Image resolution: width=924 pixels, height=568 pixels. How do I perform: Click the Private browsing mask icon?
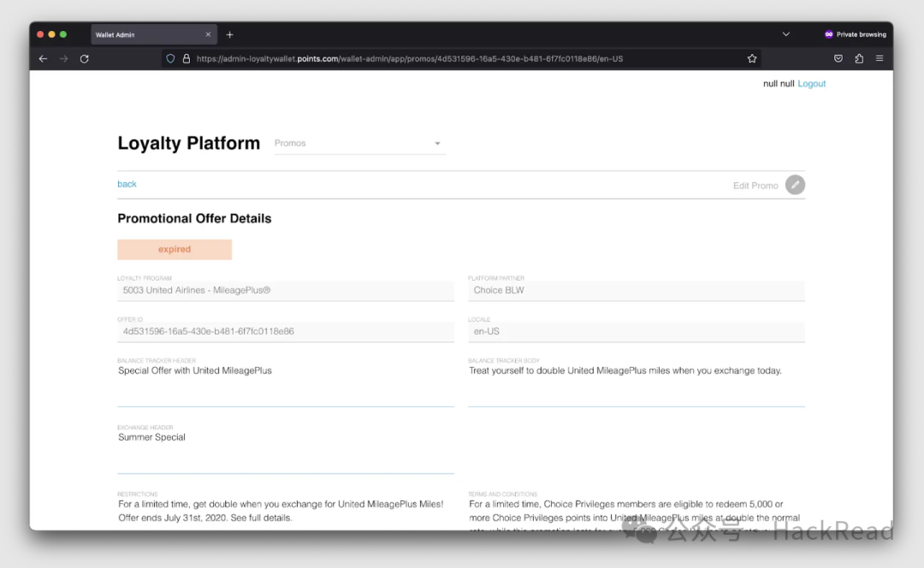click(828, 34)
